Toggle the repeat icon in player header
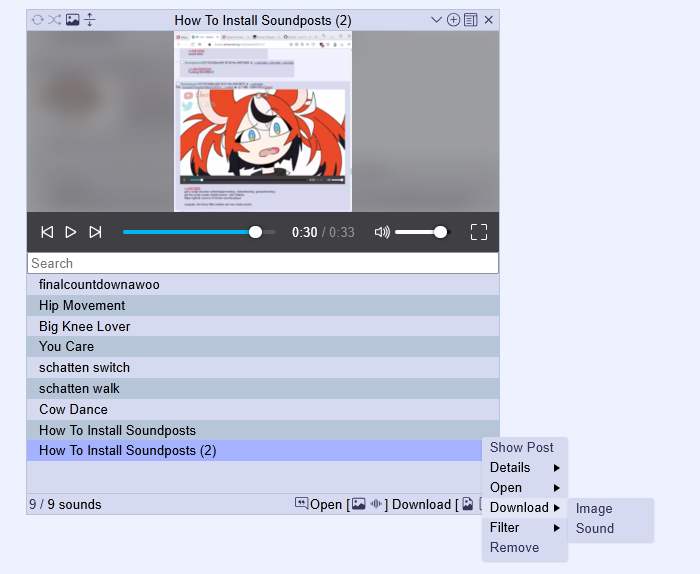The width and height of the screenshot is (700, 574). 38,20
